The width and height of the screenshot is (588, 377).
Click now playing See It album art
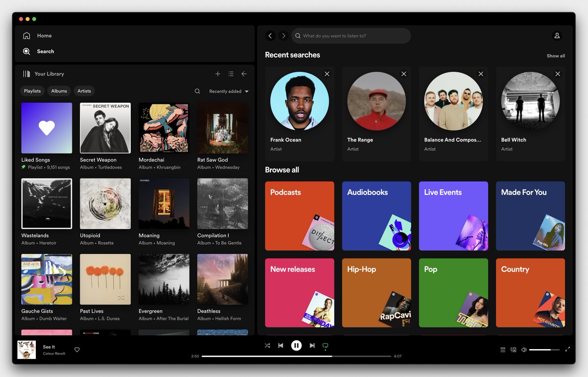tap(27, 350)
